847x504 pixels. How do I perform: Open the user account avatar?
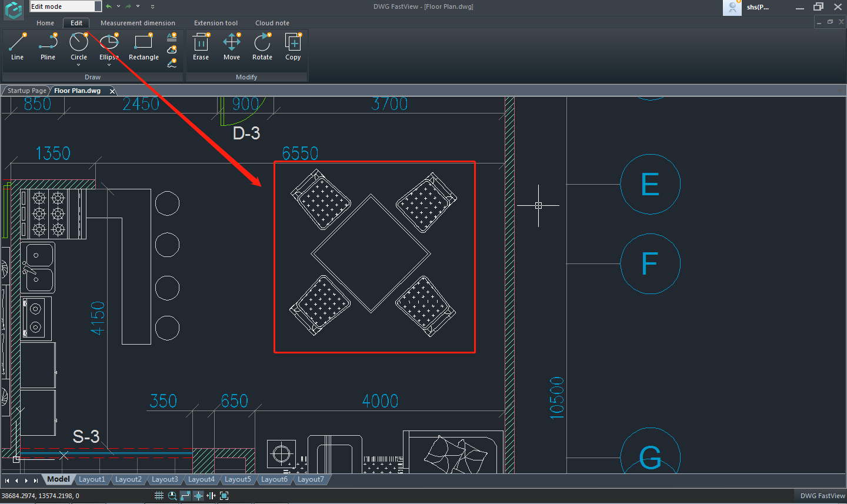tap(732, 8)
